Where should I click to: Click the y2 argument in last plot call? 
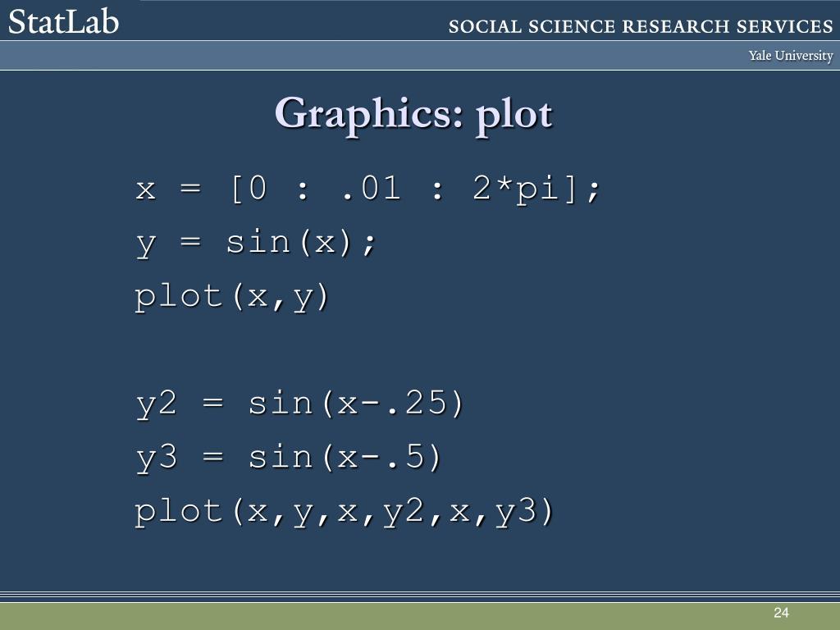point(404,512)
